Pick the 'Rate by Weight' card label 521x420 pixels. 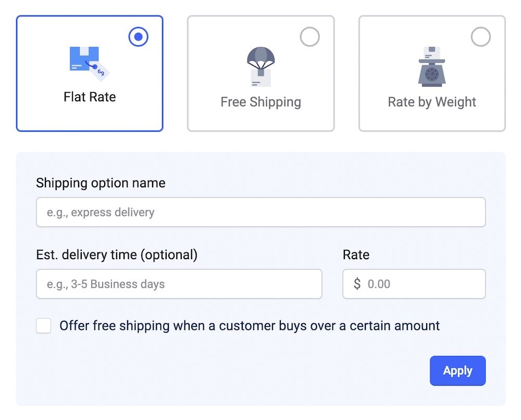click(432, 102)
